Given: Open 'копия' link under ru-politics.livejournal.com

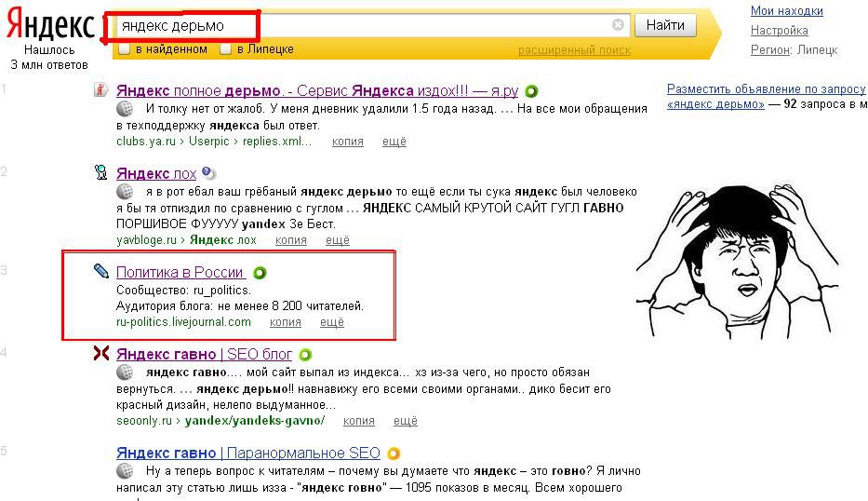Looking at the screenshot, I should click(285, 322).
